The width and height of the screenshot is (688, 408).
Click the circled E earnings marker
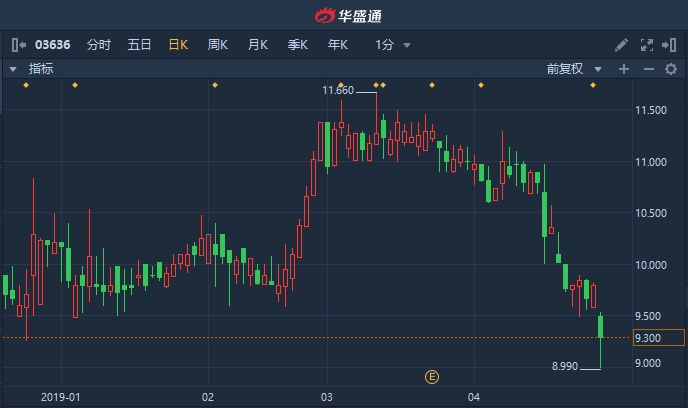432,376
